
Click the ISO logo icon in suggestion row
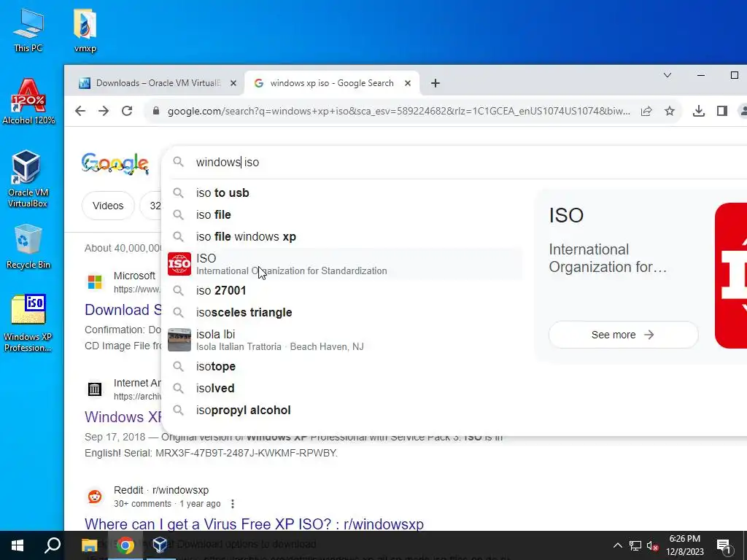coord(179,264)
